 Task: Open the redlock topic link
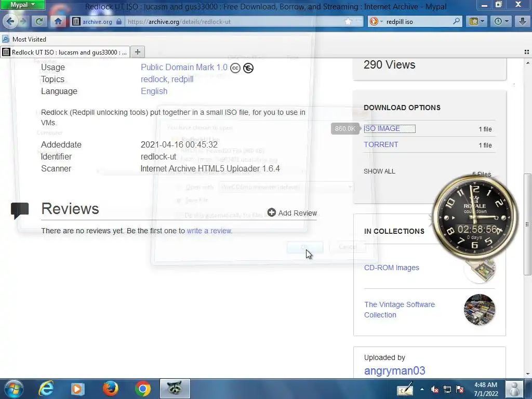click(x=154, y=79)
